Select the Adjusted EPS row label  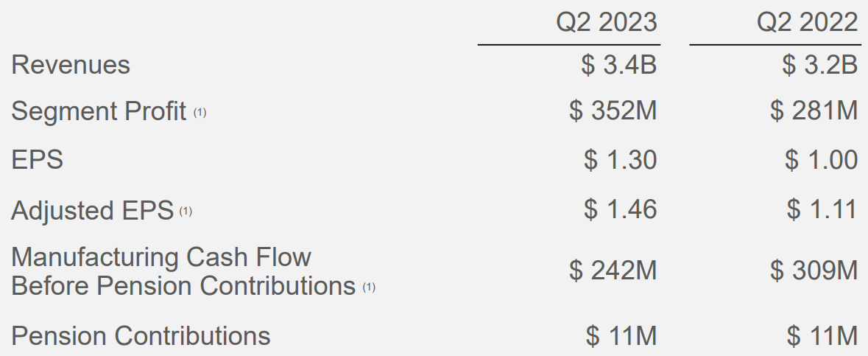pyautogui.click(x=91, y=211)
